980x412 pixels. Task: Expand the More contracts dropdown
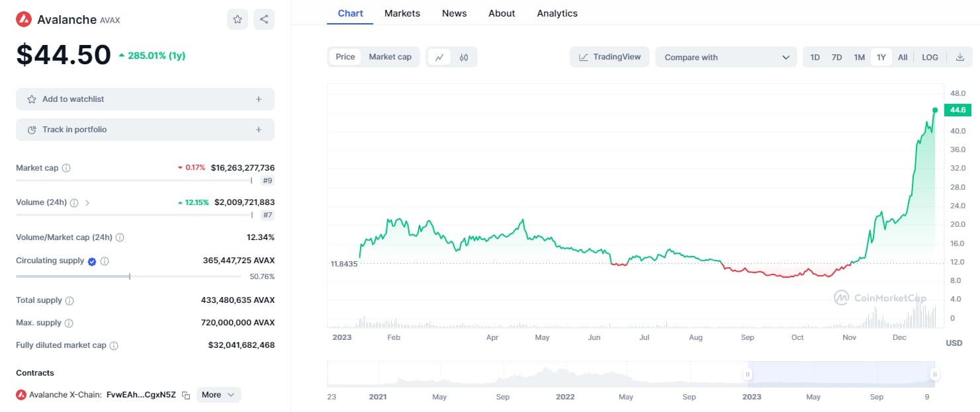tap(218, 395)
